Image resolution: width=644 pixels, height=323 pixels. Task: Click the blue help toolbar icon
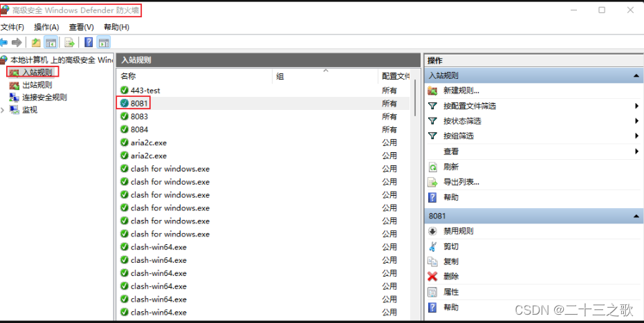pyautogui.click(x=89, y=42)
